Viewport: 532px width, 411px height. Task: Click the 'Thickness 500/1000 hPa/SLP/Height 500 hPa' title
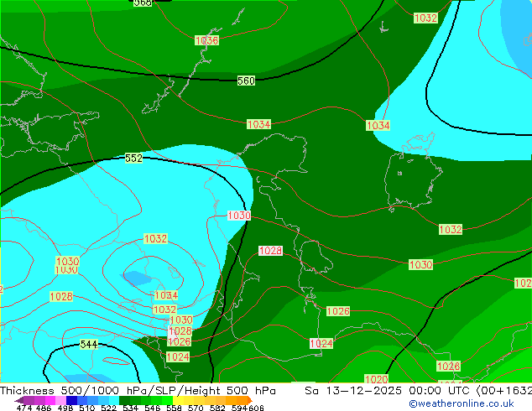138,391
